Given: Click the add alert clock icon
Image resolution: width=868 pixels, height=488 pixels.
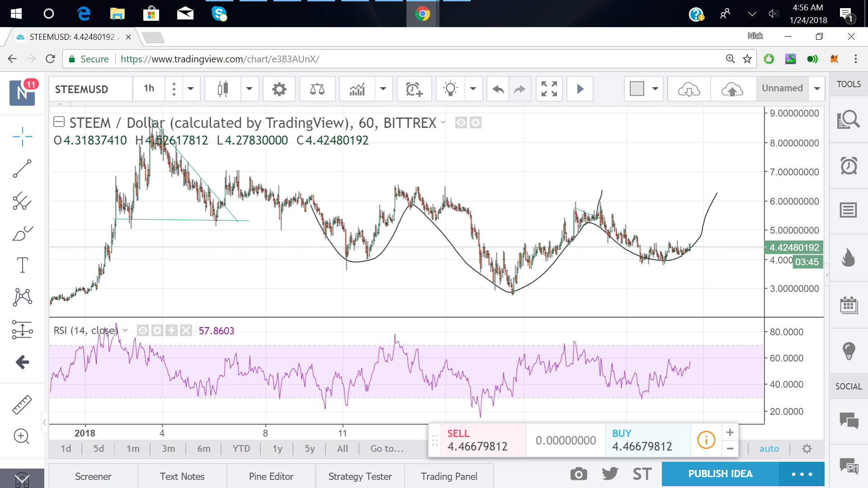Looking at the screenshot, I should [x=414, y=89].
